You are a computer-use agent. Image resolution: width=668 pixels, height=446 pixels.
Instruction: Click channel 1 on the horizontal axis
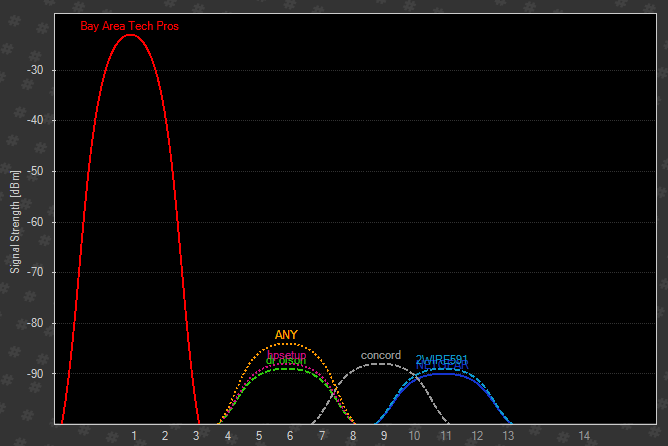[x=133, y=436]
